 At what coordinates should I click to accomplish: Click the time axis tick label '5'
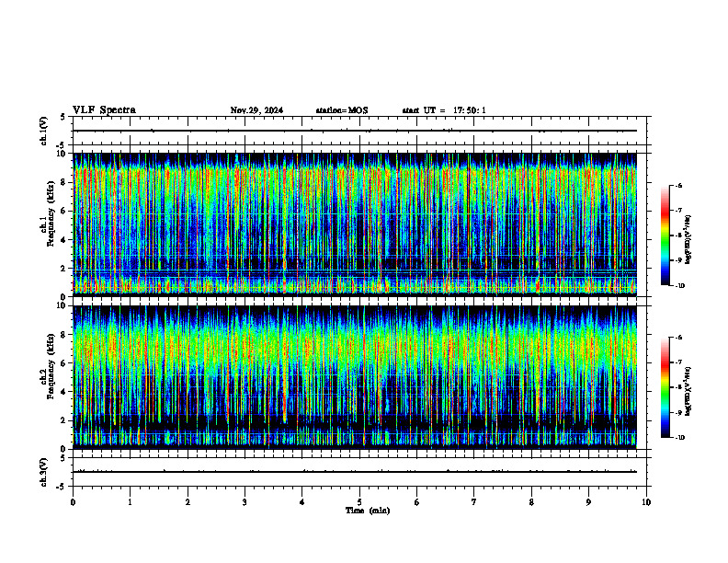359,502
